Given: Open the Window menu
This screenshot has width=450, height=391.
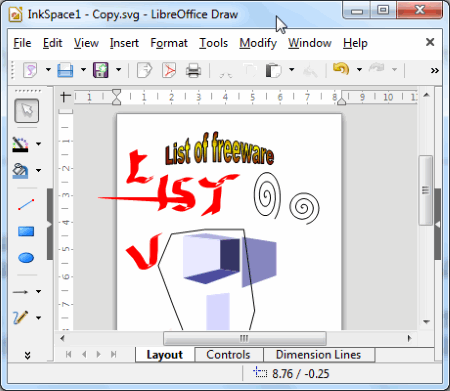Looking at the screenshot, I should pyautogui.click(x=310, y=43).
